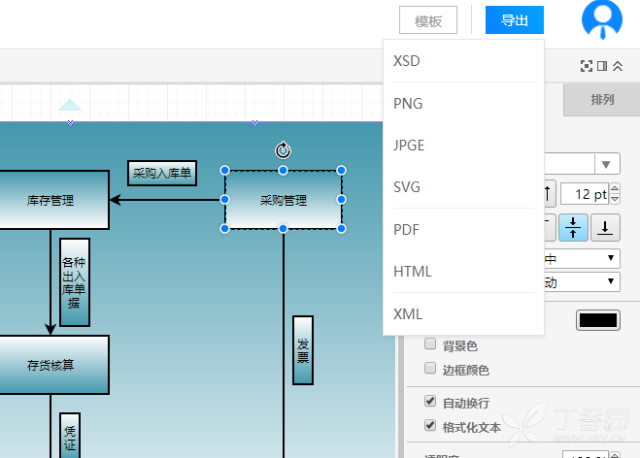Click the rotate handle above 采购管理 shape
640x458 pixels.
283,150
